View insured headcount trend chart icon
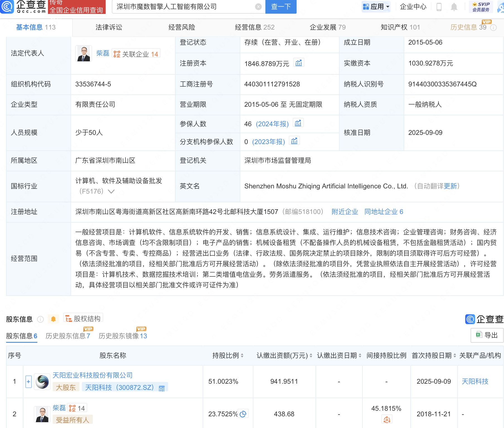The height and width of the screenshot is (428, 504). click(x=298, y=123)
